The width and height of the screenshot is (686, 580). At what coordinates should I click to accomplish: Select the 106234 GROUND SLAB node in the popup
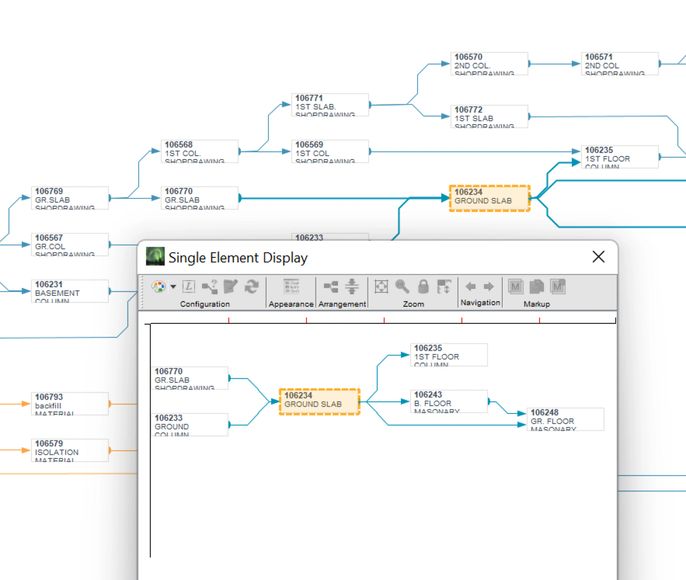[x=319, y=400]
